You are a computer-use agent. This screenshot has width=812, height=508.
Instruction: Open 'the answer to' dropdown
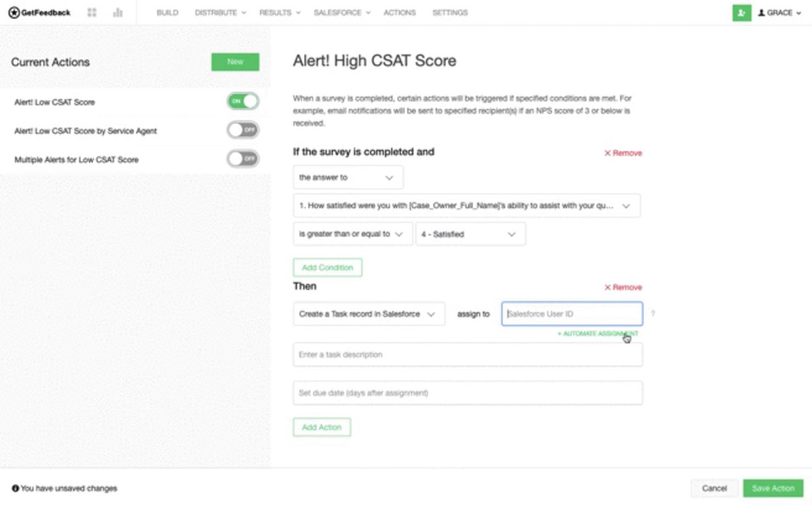348,177
